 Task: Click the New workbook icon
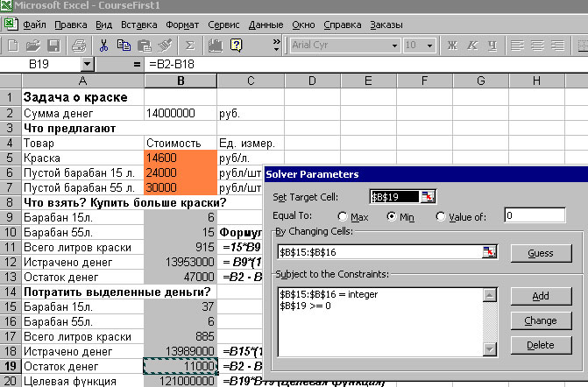tap(13, 45)
